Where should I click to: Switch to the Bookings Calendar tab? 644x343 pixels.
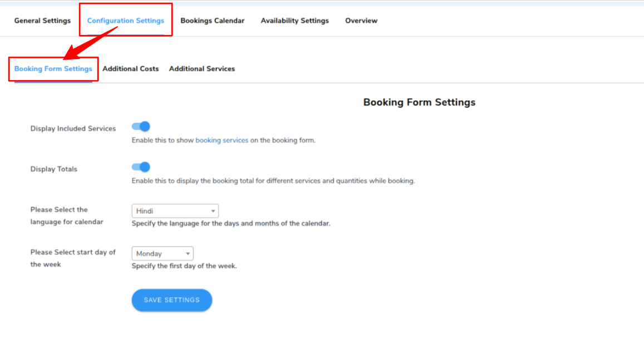click(212, 21)
